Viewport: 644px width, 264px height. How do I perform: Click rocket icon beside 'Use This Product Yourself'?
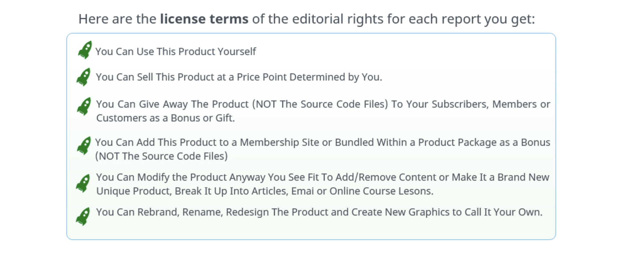point(85,50)
